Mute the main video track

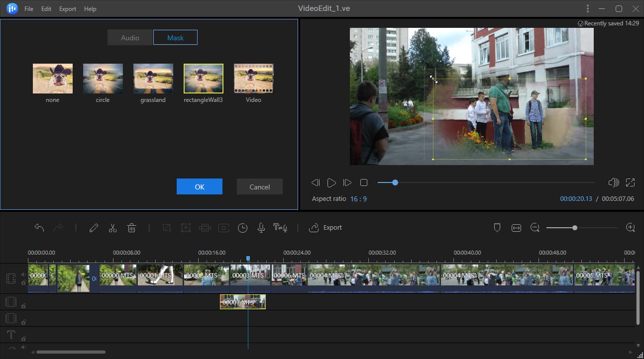coord(23,274)
